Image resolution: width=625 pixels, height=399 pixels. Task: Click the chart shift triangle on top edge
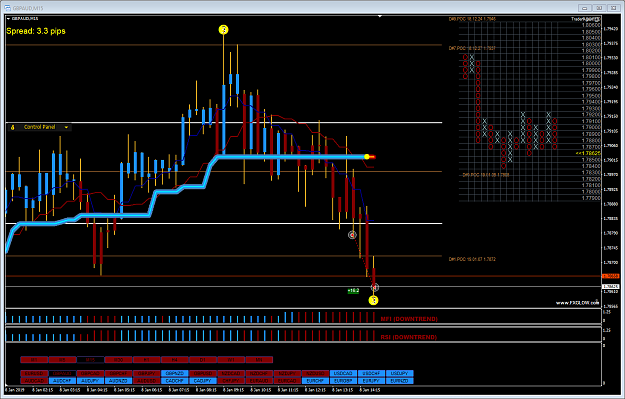click(380, 16)
